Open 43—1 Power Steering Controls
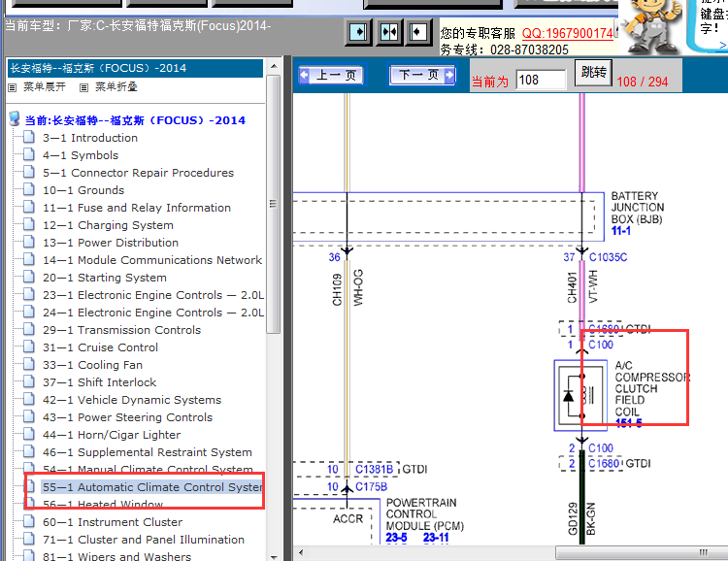 [x=128, y=417]
